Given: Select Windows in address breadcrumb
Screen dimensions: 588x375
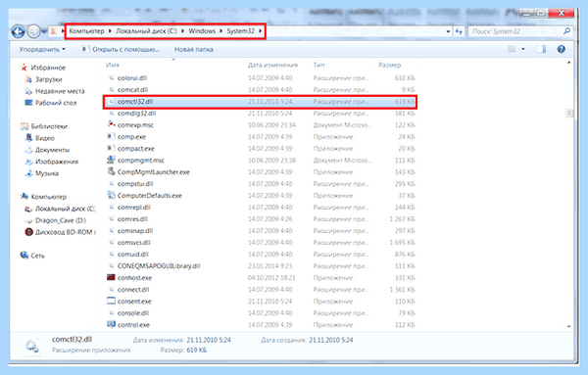Looking at the screenshot, I should point(202,31).
